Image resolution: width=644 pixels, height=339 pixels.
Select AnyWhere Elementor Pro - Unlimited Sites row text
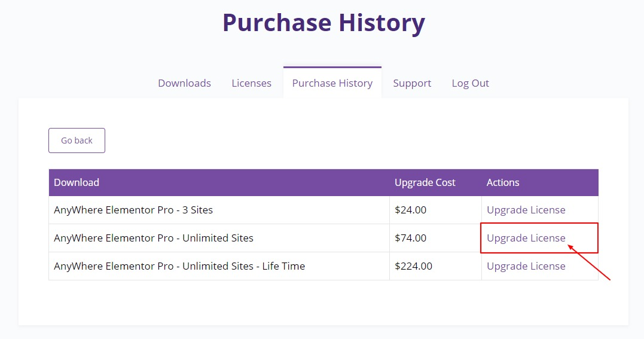point(154,238)
